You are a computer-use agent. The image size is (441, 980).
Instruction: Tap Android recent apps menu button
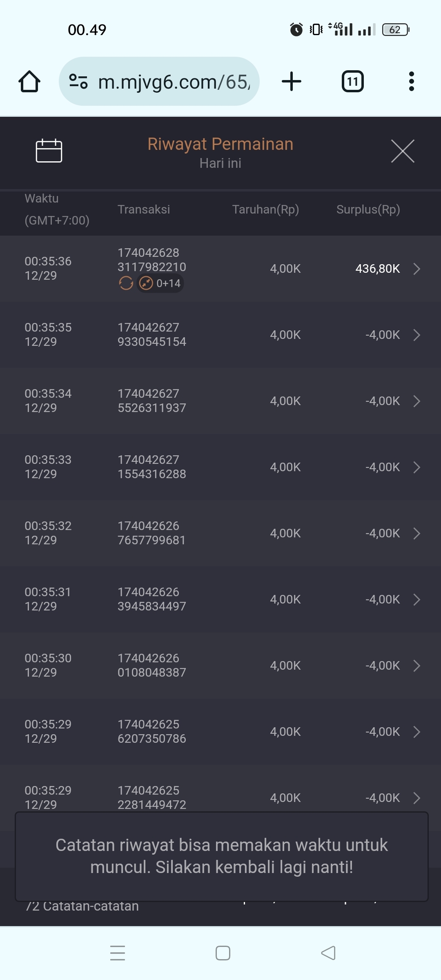[118, 953]
